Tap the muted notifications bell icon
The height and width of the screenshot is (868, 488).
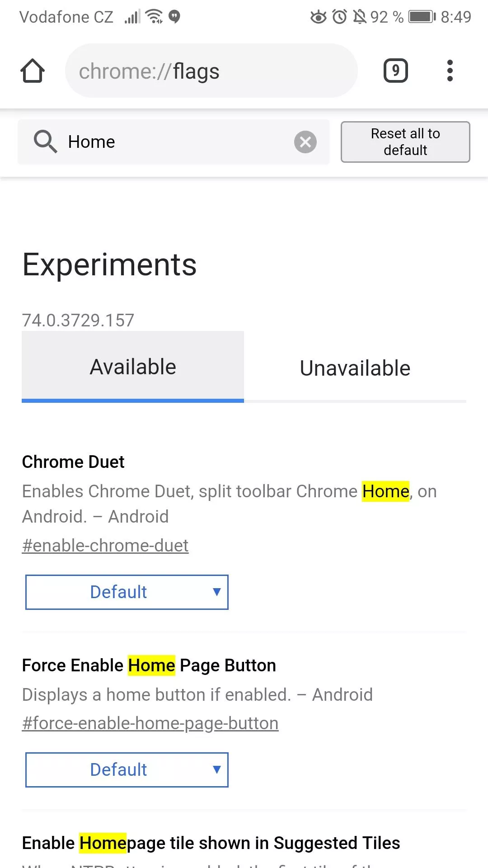pos(360,17)
